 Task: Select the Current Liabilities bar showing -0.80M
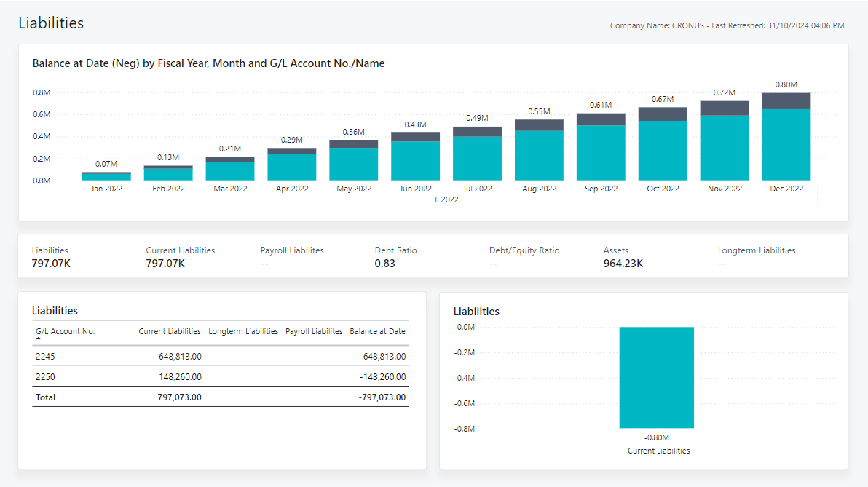click(656, 376)
